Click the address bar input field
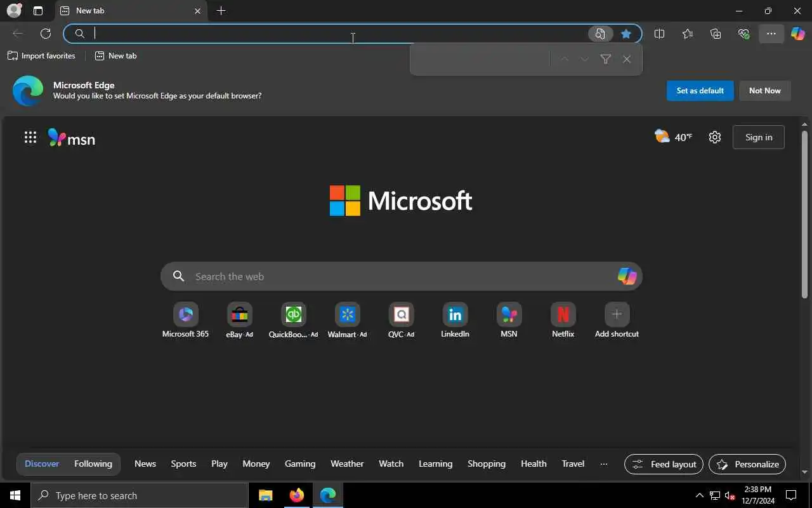The width and height of the screenshot is (812, 508). pos(339,34)
